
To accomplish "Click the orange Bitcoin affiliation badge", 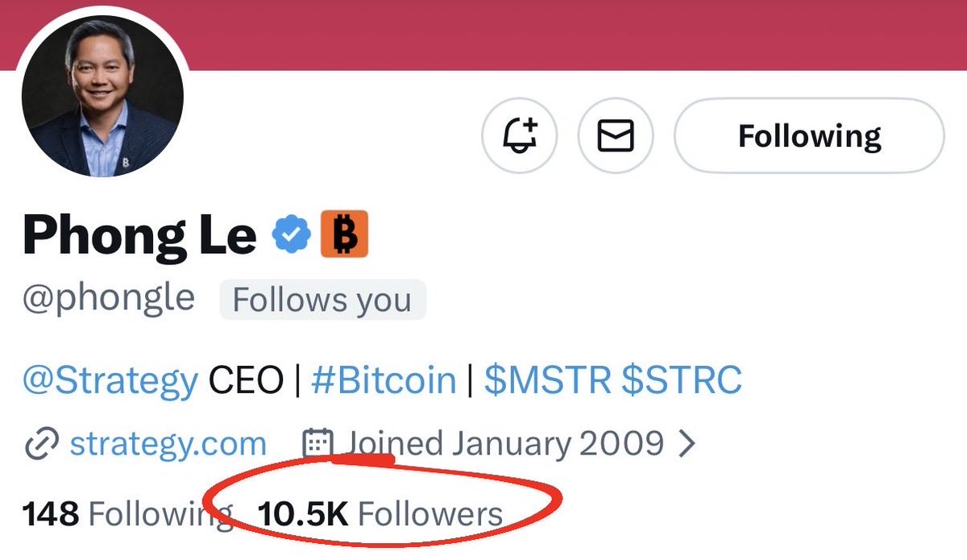I will (x=344, y=234).
